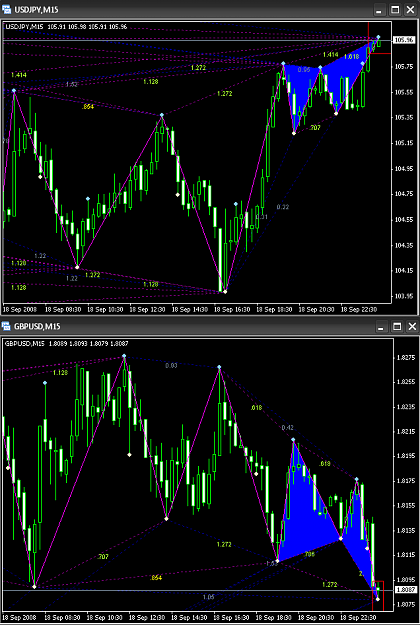Maximize the GBPUSD,M15 chart window
The height and width of the screenshot is (625, 420).
pos(396,327)
